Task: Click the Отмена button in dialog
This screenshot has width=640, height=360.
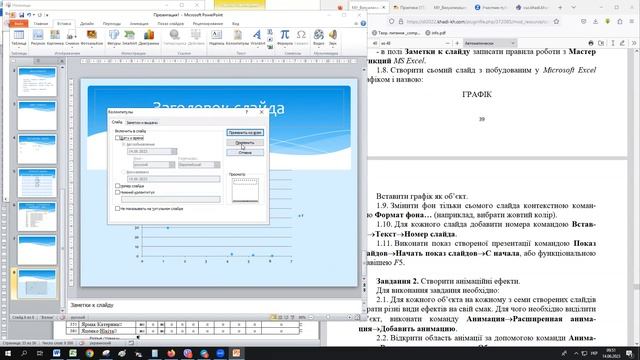Action: point(245,153)
